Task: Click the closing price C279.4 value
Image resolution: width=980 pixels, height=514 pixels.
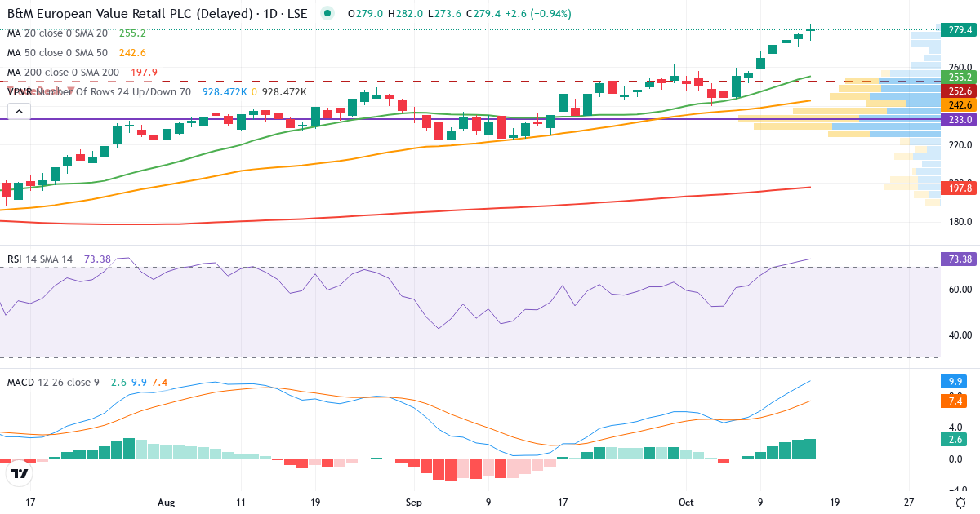Action: pyautogui.click(x=483, y=14)
